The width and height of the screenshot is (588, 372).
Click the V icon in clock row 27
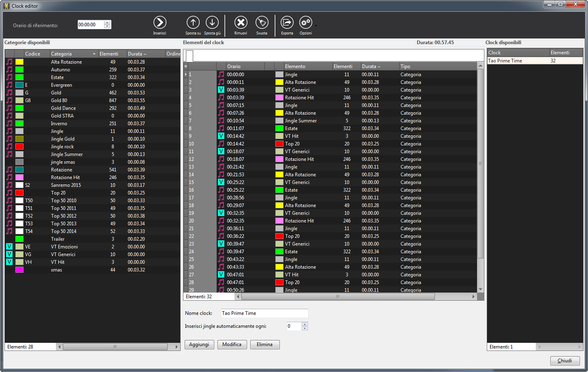[x=221, y=275]
